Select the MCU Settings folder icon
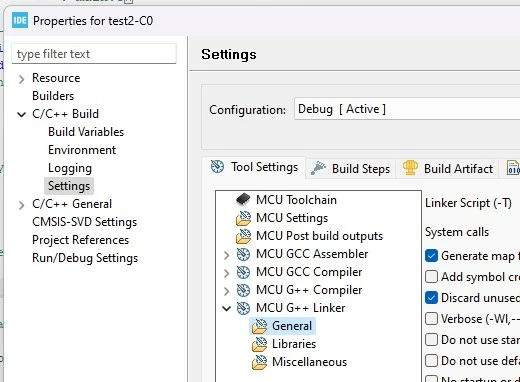The width and height of the screenshot is (520, 382). [243, 218]
